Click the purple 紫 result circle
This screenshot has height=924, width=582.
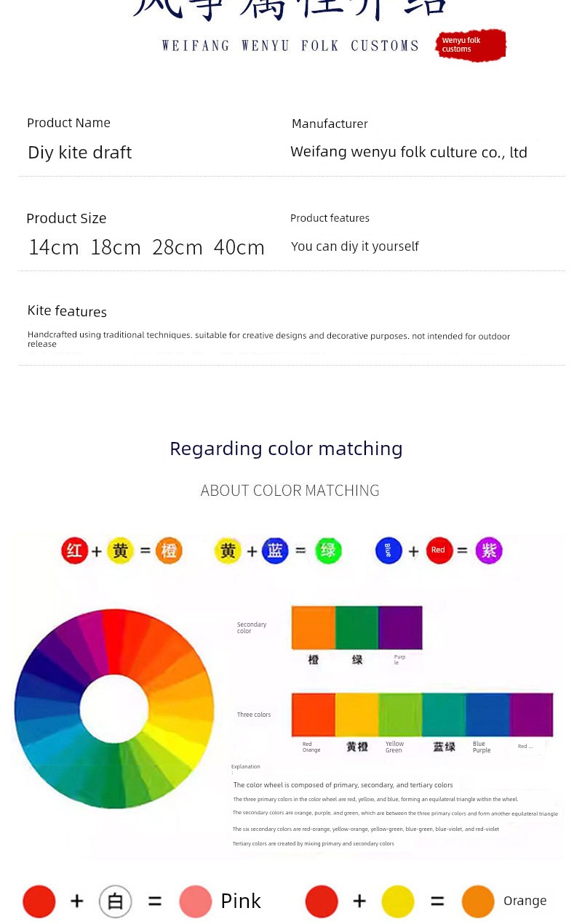(x=489, y=550)
